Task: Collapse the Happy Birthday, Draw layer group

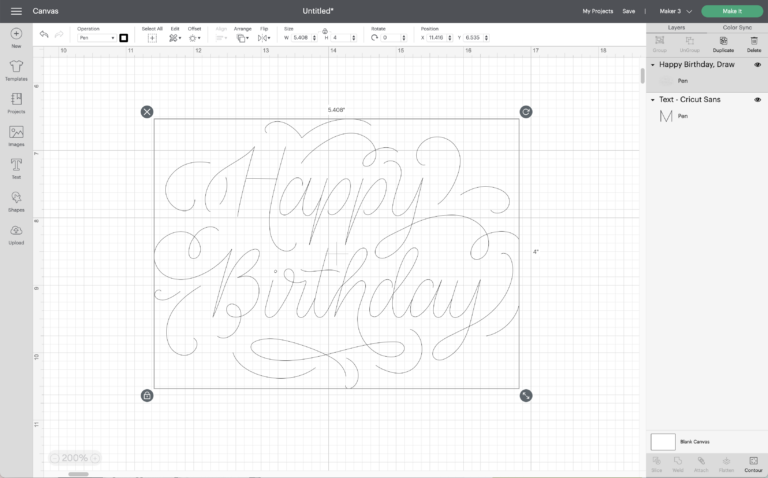Action: tap(653, 65)
